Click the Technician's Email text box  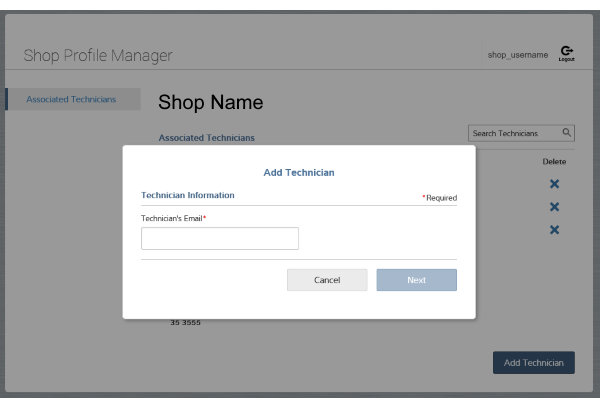[220, 238]
